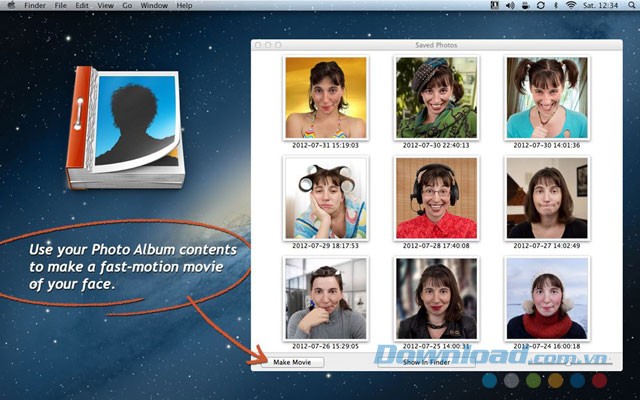This screenshot has height=400, width=640.
Task: Open the Help menu
Action: point(184,5)
